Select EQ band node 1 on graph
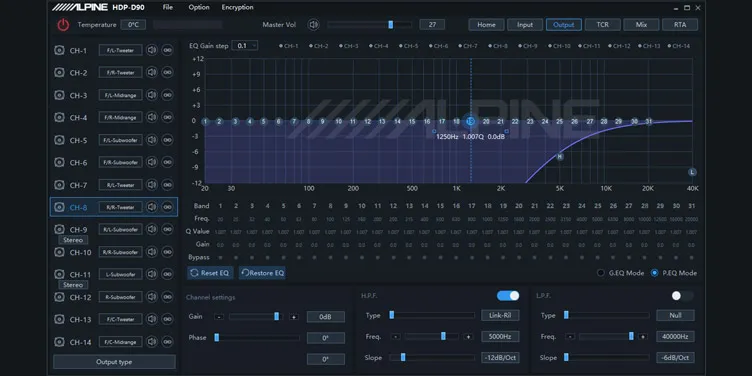 [x=205, y=122]
